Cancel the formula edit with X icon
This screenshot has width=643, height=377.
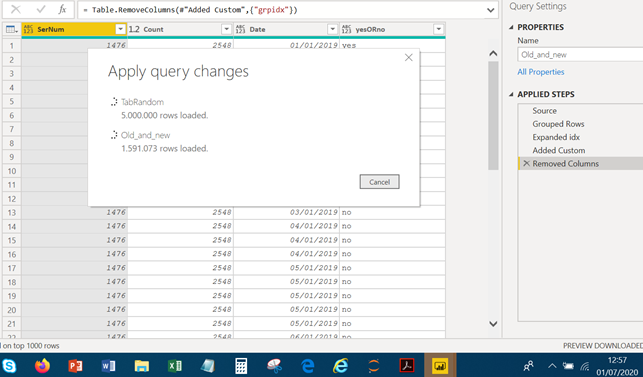(16, 9)
